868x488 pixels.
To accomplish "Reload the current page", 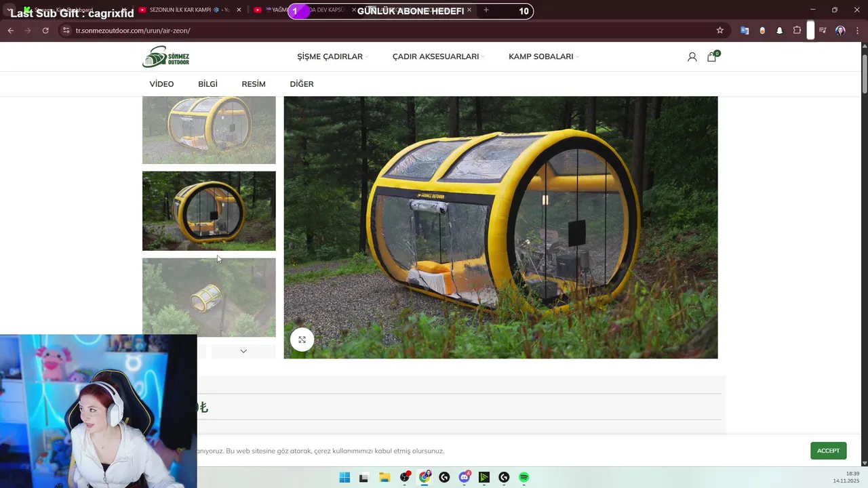I will tap(45, 30).
